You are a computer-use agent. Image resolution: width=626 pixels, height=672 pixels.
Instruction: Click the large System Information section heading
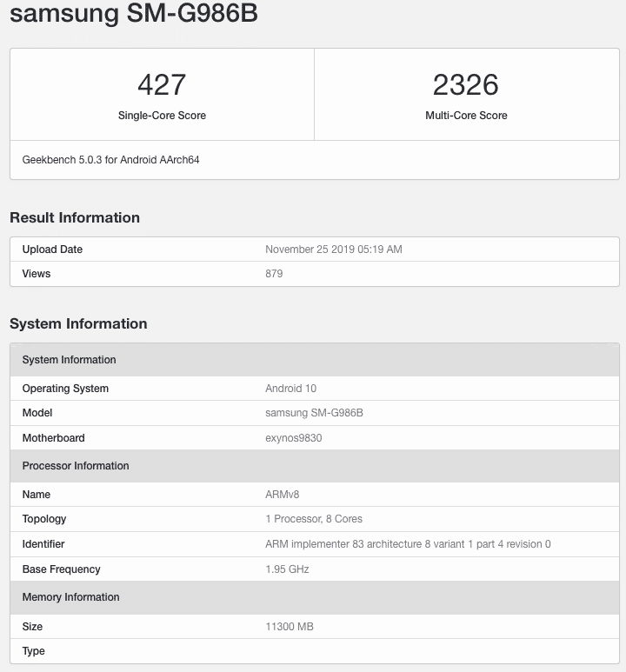[78, 323]
